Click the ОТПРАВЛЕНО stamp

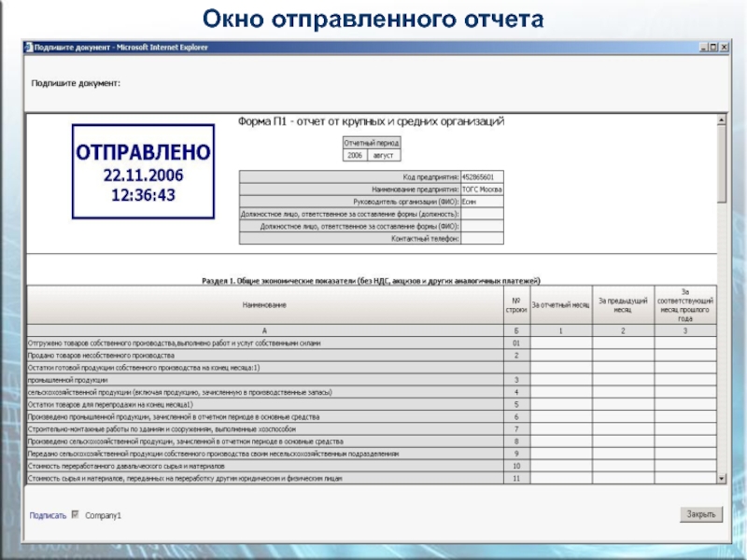pyautogui.click(x=143, y=172)
